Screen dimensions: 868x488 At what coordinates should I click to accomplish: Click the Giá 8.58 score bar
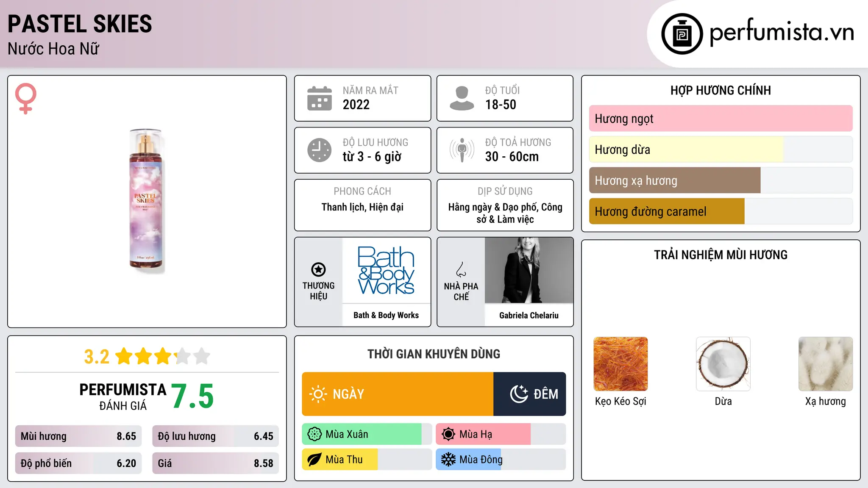coord(216,463)
